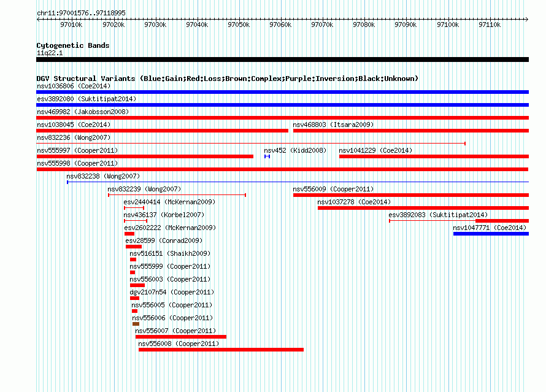Click the red nsv832239 thin span line
The height and width of the screenshot is (392, 546).
click(177, 195)
